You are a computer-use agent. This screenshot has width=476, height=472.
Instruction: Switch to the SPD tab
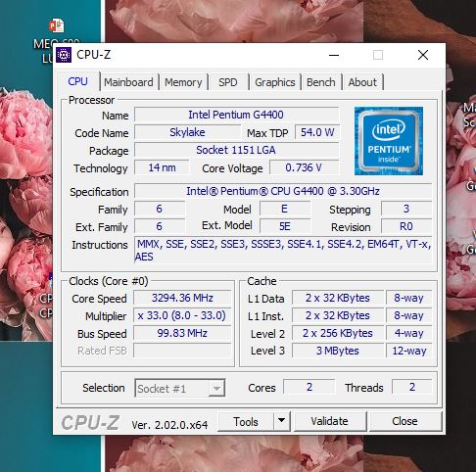click(228, 82)
